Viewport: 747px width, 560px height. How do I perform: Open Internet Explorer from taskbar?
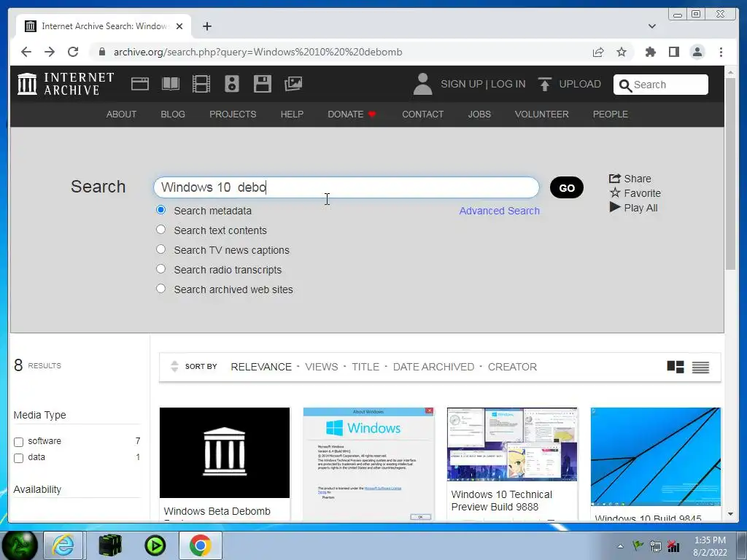click(x=63, y=545)
